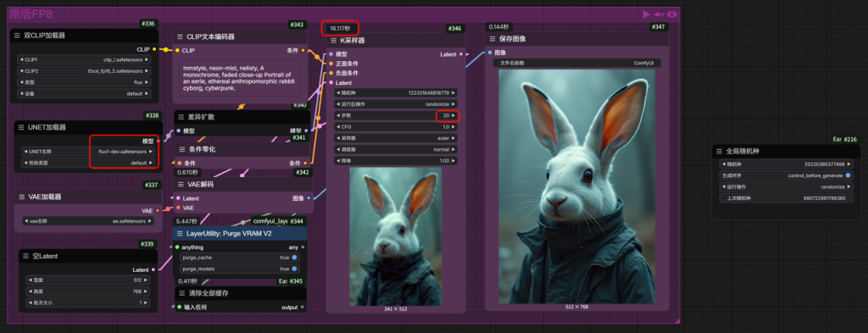Viewport: 868px width, 333px height.
Task: Open the VAE加载器 node menu icon
Action: [x=21, y=197]
